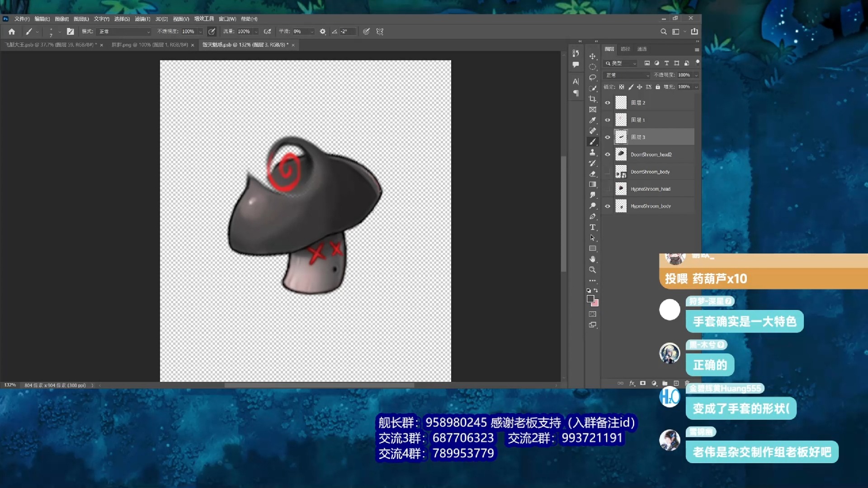Open the Comments panel icon
Image resolution: width=868 pixels, height=488 pixels.
tap(576, 65)
